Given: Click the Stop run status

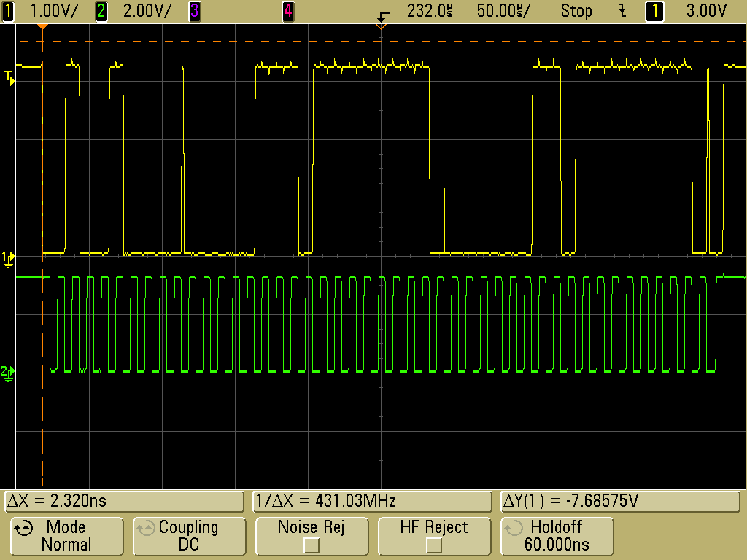Looking at the screenshot, I should tap(576, 10).
